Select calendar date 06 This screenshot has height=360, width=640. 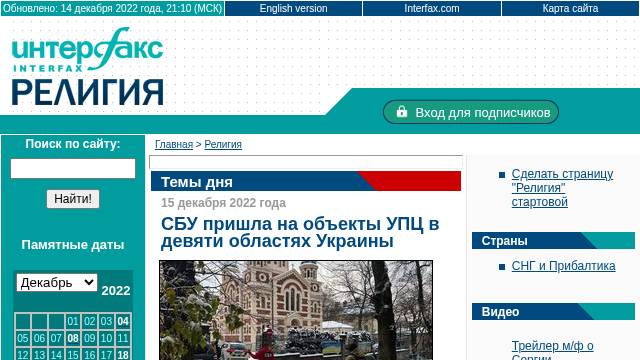tap(40, 338)
